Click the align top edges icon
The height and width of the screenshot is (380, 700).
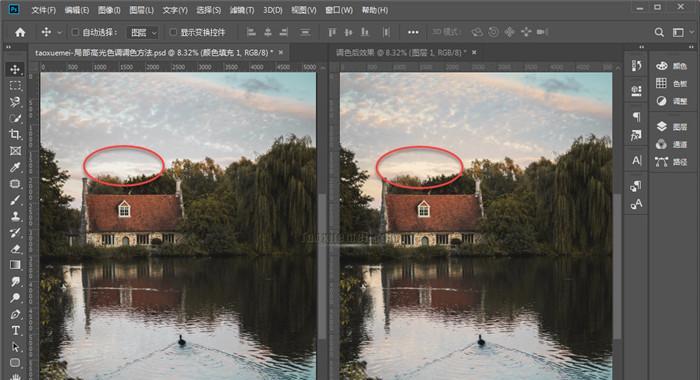pyautogui.click(x=332, y=32)
